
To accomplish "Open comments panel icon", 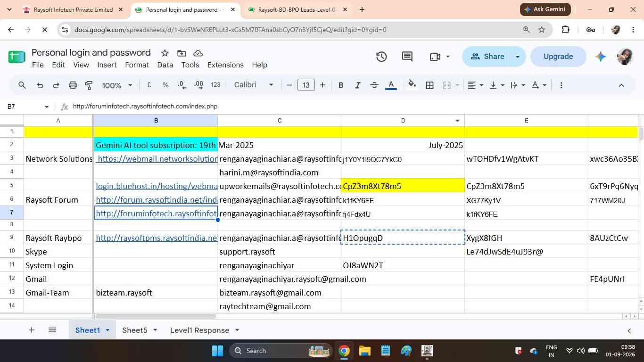I will [x=407, y=57].
